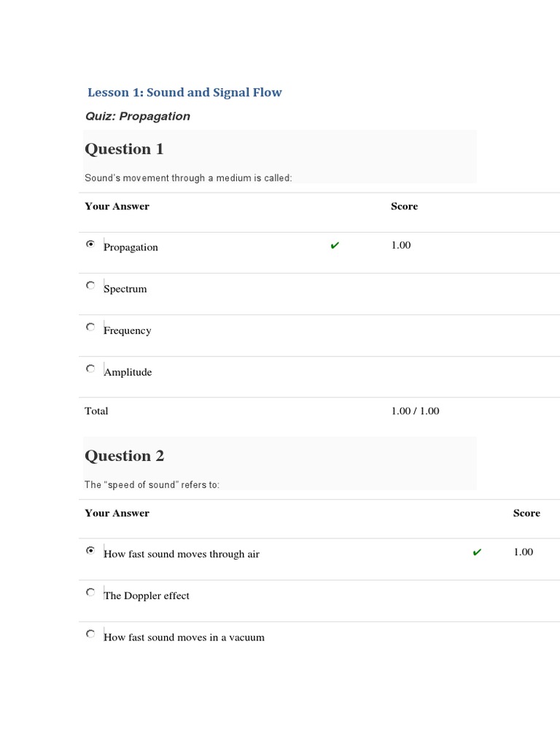Click the Your Answer header in Question 2
The width and height of the screenshot is (560, 747).
(117, 514)
